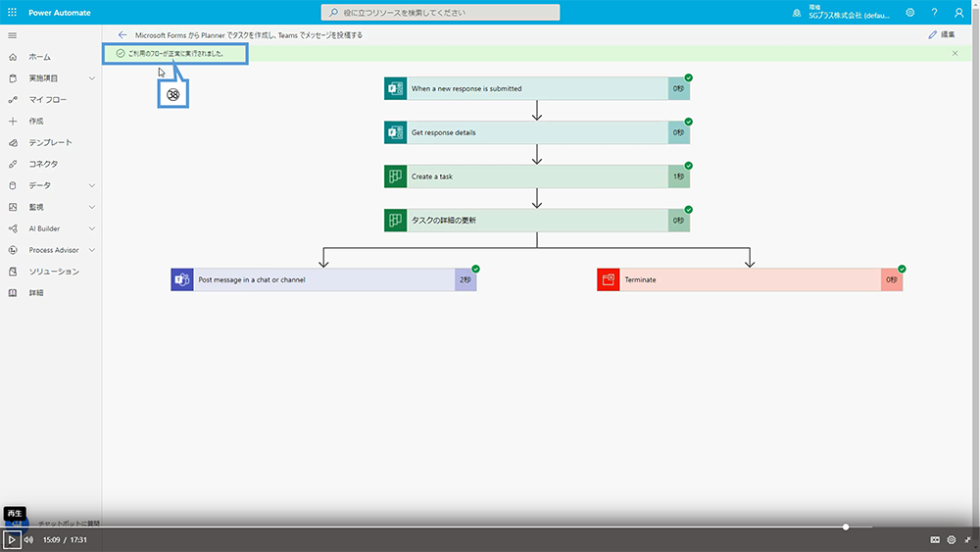Image resolution: width=980 pixels, height=552 pixels.
Task: Open テンプレート in the sidebar
Action: coord(51,142)
